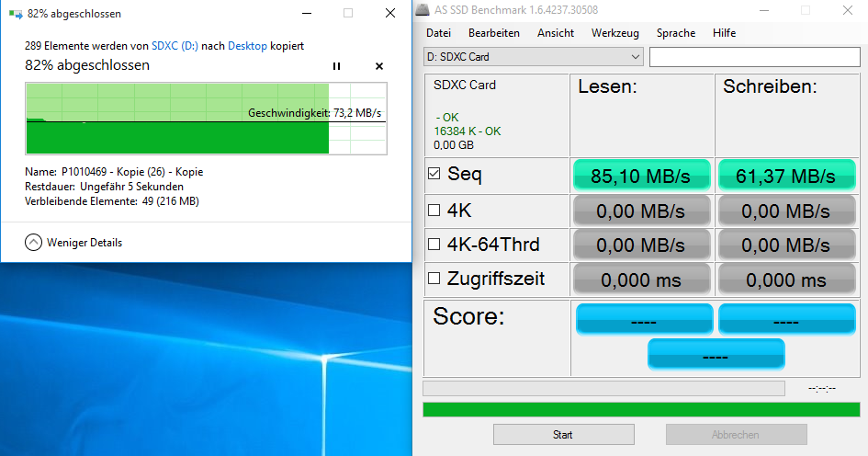868x456 pixels.
Task: Open the Desktop destination link
Action: [247, 46]
